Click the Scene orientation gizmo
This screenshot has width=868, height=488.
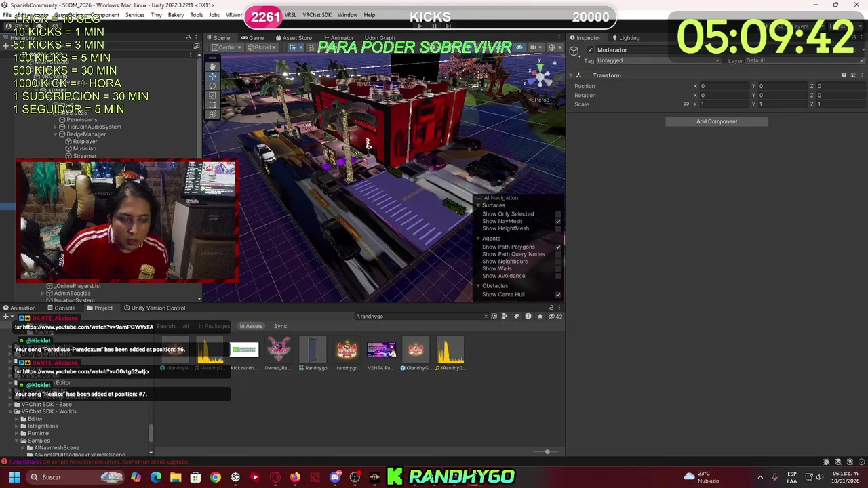[540, 77]
